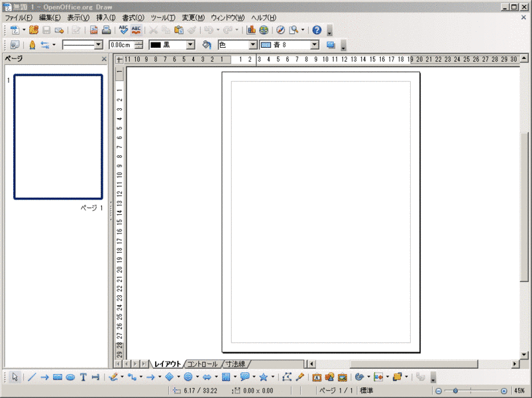Toggle Extrusion on/off icon
The width and height of the screenshot is (532, 398).
tap(421, 377)
